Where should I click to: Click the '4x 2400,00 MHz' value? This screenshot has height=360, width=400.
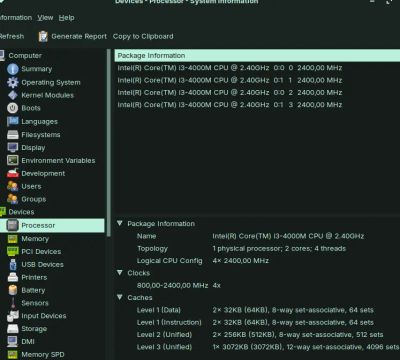click(240, 261)
